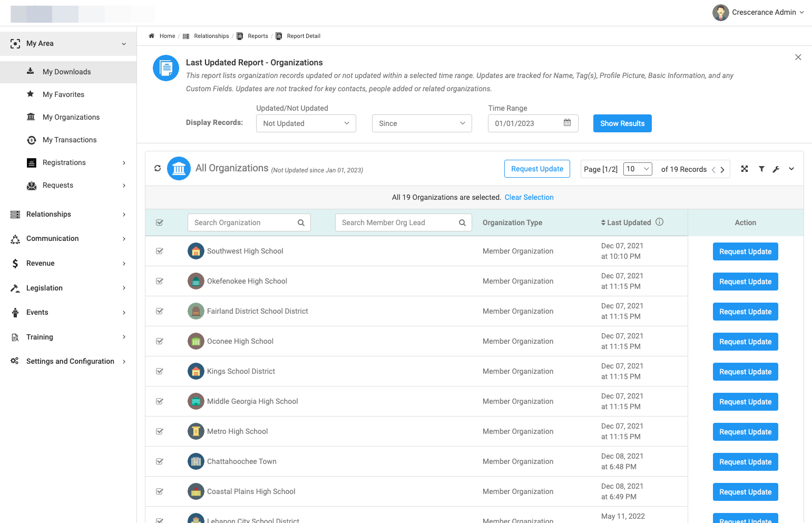Open the Communication menu
Screen dimensions: 812x523
coord(69,239)
